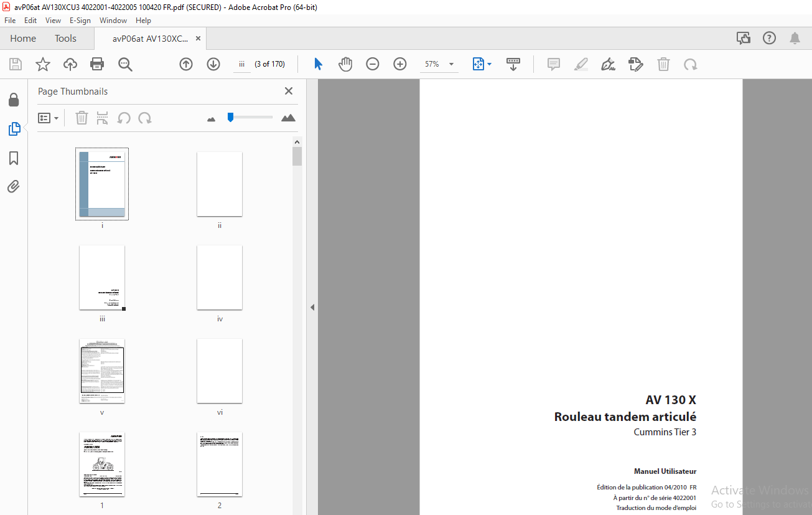Zoom out with minus button

click(x=373, y=64)
